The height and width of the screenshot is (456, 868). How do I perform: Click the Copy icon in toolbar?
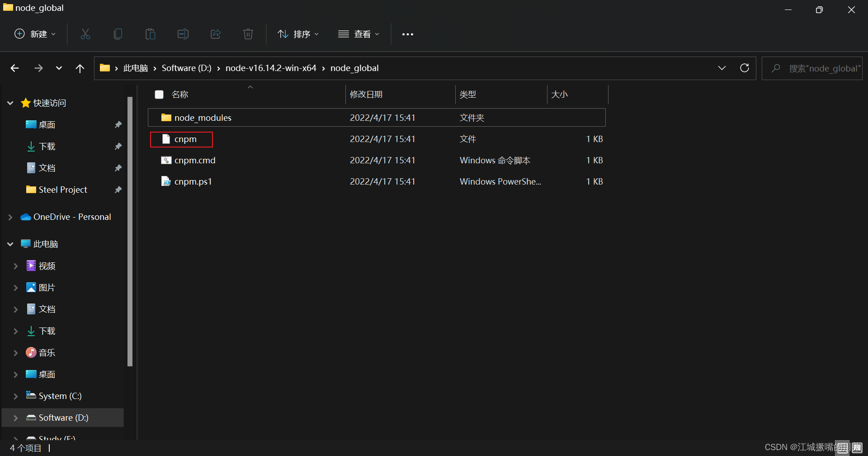click(118, 34)
